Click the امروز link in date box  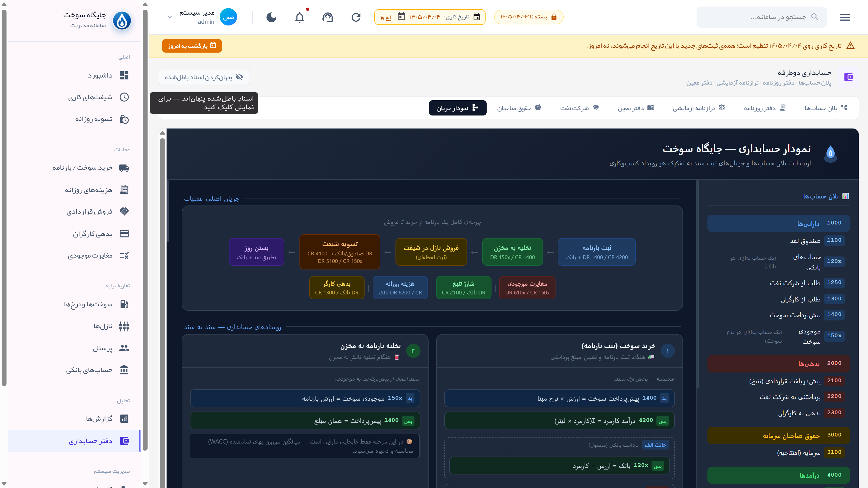[x=385, y=17]
